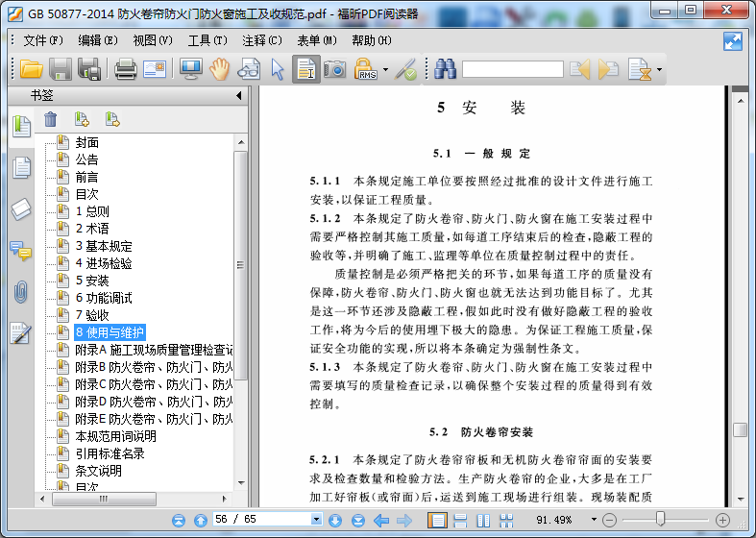The height and width of the screenshot is (538, 756).
Task: Open the Comments panel in sidebar
Action: [20, 251]
